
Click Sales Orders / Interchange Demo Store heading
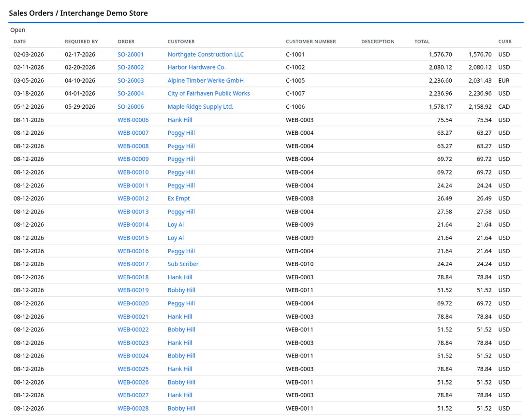tap(78, 13)
